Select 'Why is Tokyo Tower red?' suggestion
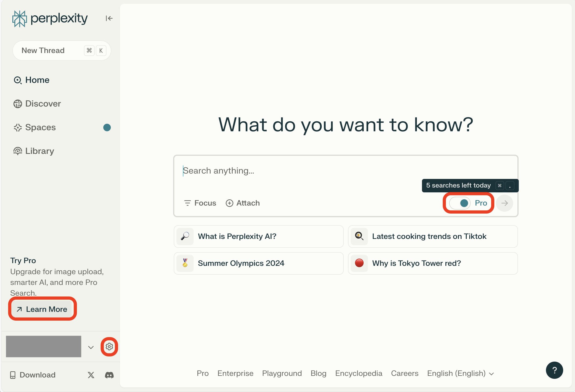The image size is (575, 392). tap(433, 263)
